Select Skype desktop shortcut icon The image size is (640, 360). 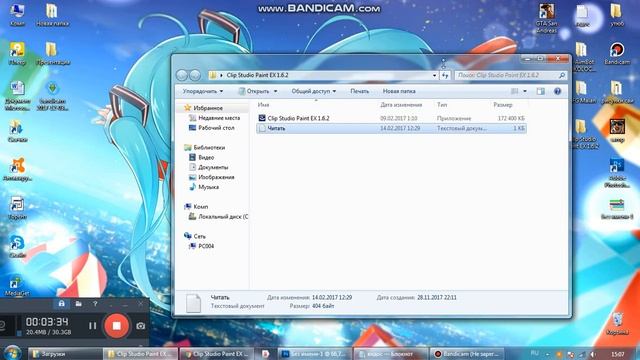[17, 246]
